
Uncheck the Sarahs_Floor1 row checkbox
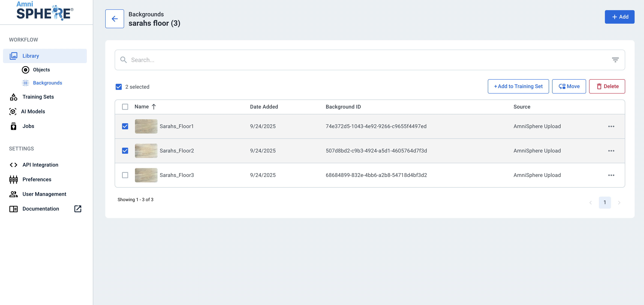125,126
